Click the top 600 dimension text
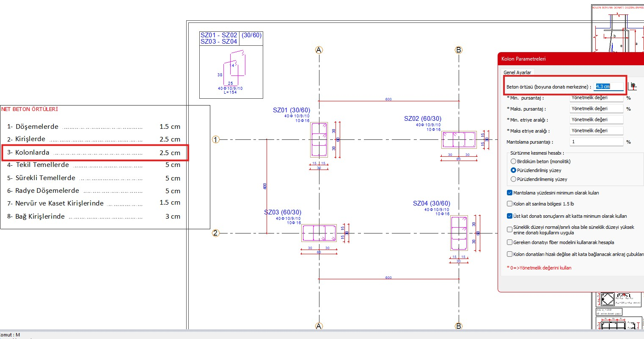This screenshot has width=644, height=339. coord(388,99)
